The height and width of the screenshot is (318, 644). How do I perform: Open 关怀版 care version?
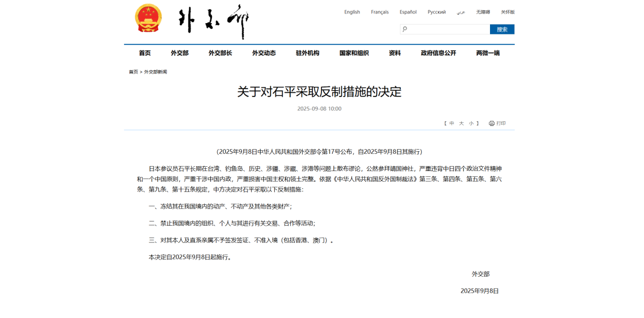pyautogui.click(x=508, y=12)
